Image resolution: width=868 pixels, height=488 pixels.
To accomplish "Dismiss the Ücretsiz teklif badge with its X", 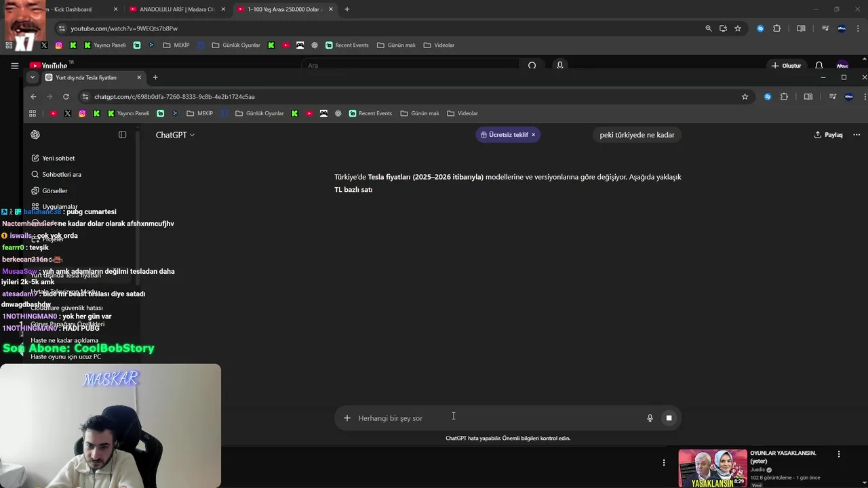I will (x=533, y=135).
